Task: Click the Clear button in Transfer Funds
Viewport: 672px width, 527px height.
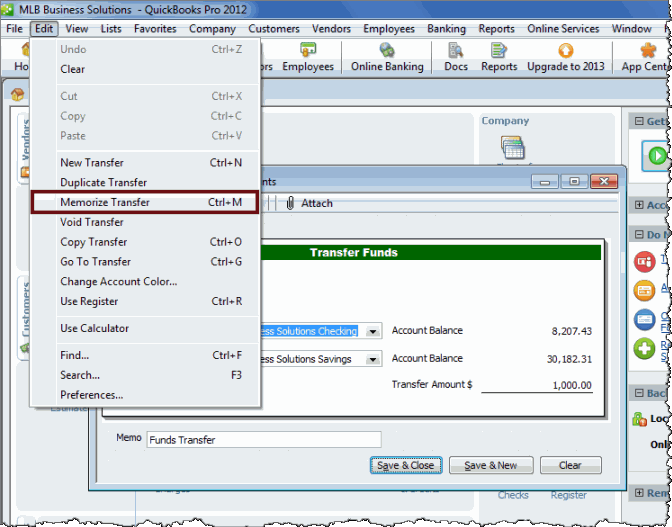Action: tap(570, 465)
